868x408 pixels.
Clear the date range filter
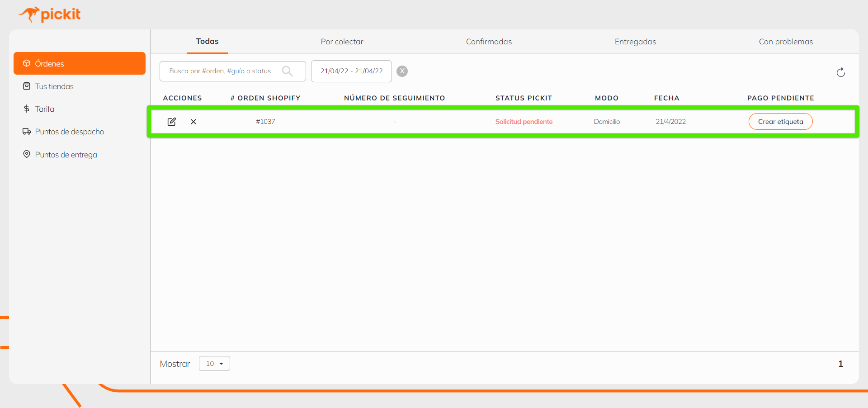(402, 71)
